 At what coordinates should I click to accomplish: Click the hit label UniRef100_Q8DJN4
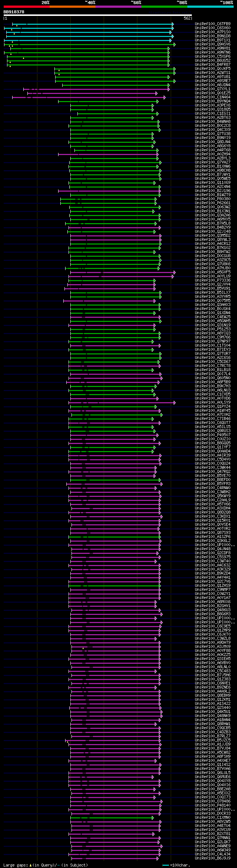[213, 142]
